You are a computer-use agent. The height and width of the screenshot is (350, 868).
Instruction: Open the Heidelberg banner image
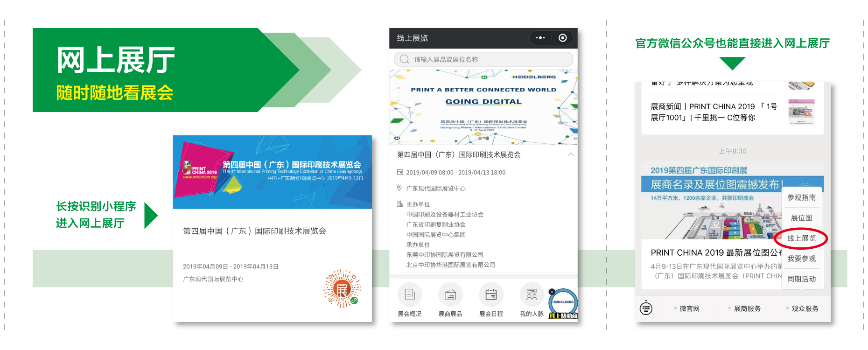click(x=483, y=107)
